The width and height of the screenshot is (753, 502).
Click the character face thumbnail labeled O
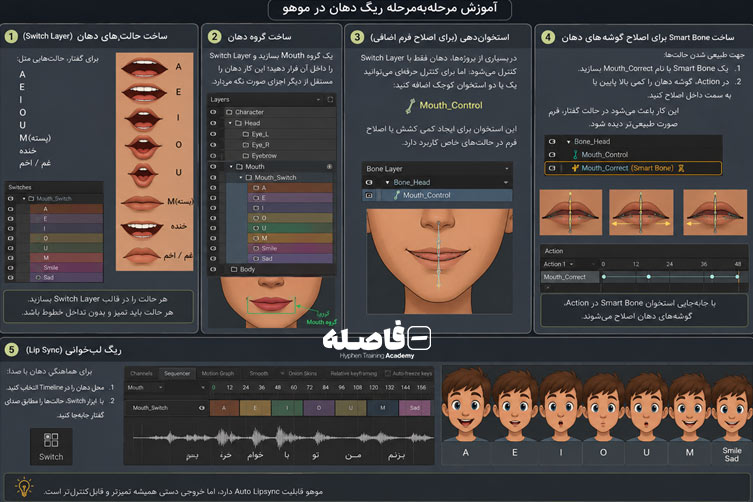coord(603,405)
